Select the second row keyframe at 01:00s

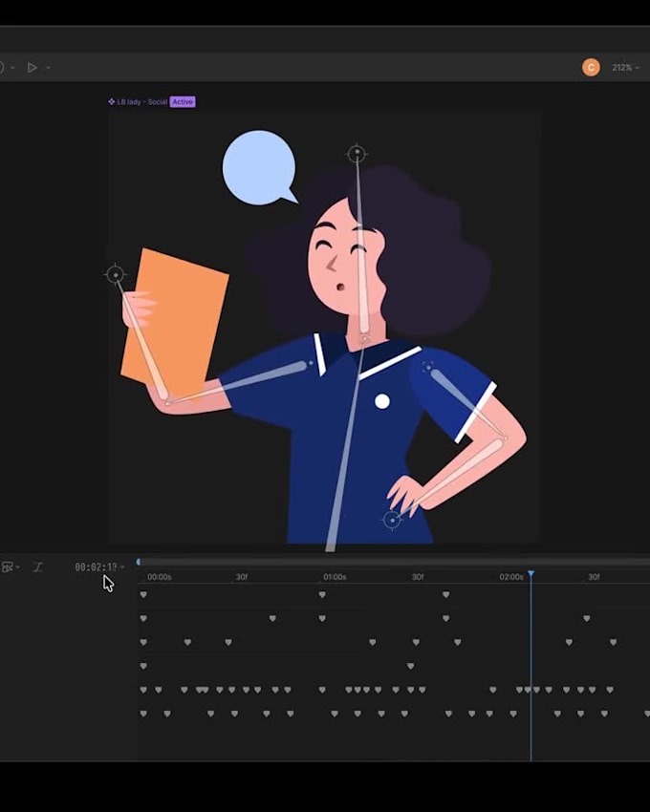click(x=322, y=618)
